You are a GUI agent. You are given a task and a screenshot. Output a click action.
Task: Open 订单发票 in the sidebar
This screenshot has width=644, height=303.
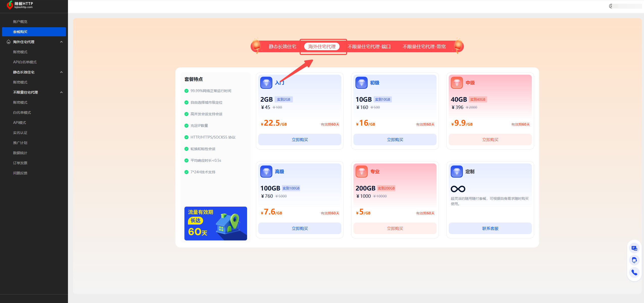(x=20, y=163)
